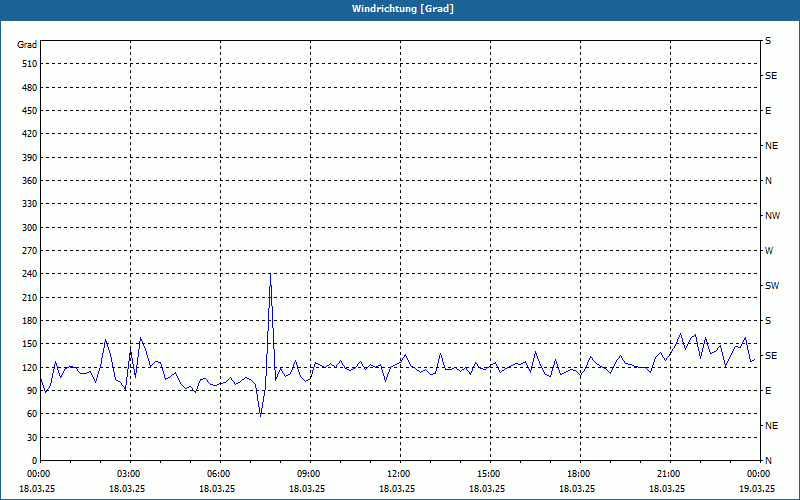Click the NW compass label
This screenshot has width=800, height=500.
[x=772, y=216]
